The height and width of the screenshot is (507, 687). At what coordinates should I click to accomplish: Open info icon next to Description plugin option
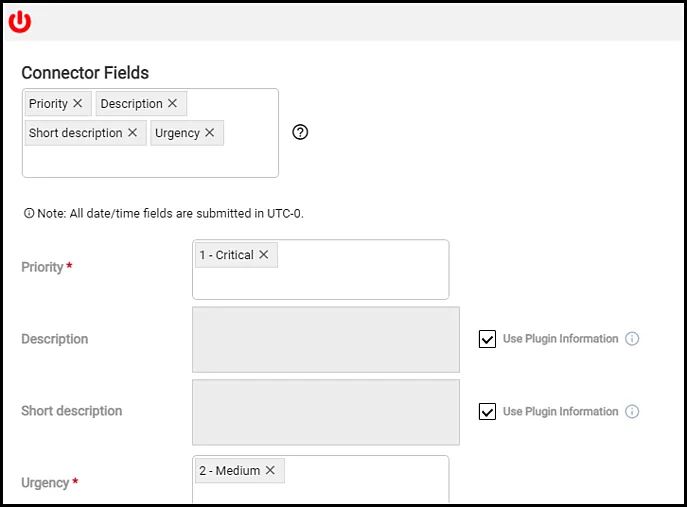click(632, 338)
